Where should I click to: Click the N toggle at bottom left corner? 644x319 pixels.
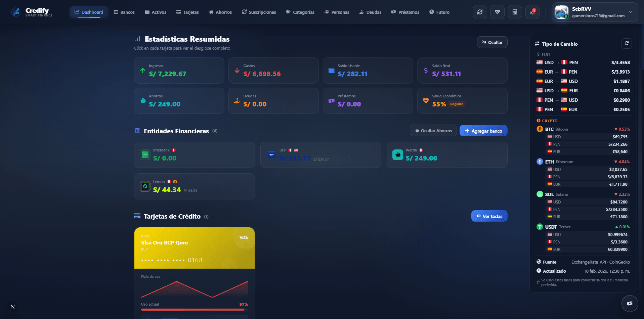pos(12,306)
